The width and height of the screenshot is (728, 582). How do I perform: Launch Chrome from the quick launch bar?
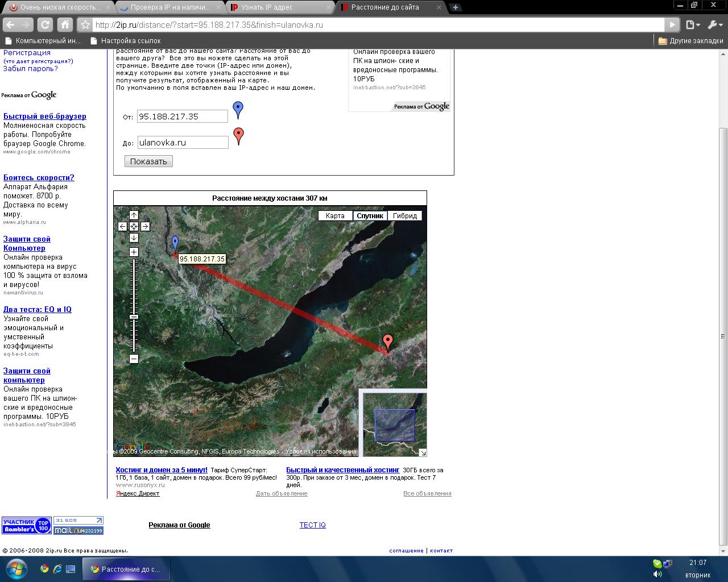click(44, 569)
